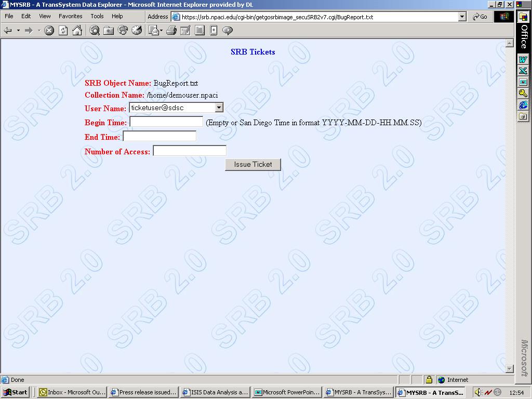Viewport: 532px width, 399px height.
Task: Click the Go button
Action: [x=480, y=17]
